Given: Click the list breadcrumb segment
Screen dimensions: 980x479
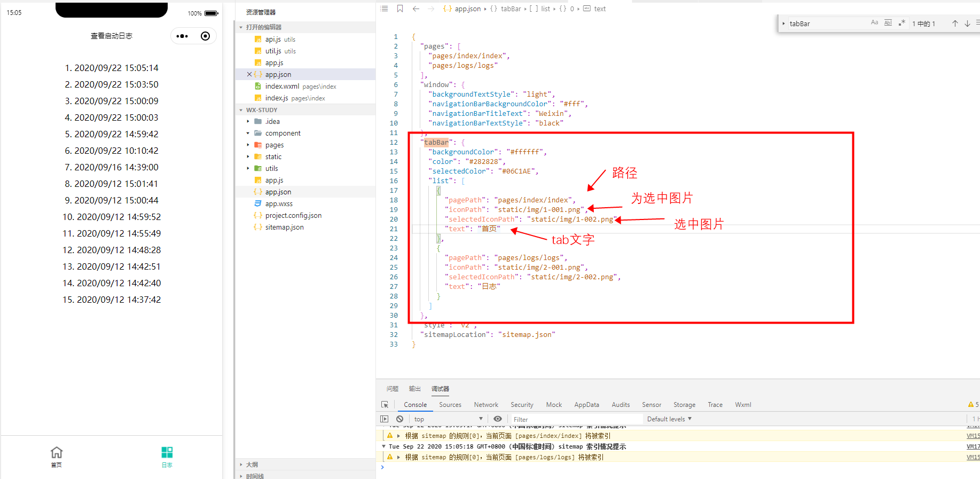Looking at the screenshot, I should coord(545,9).
